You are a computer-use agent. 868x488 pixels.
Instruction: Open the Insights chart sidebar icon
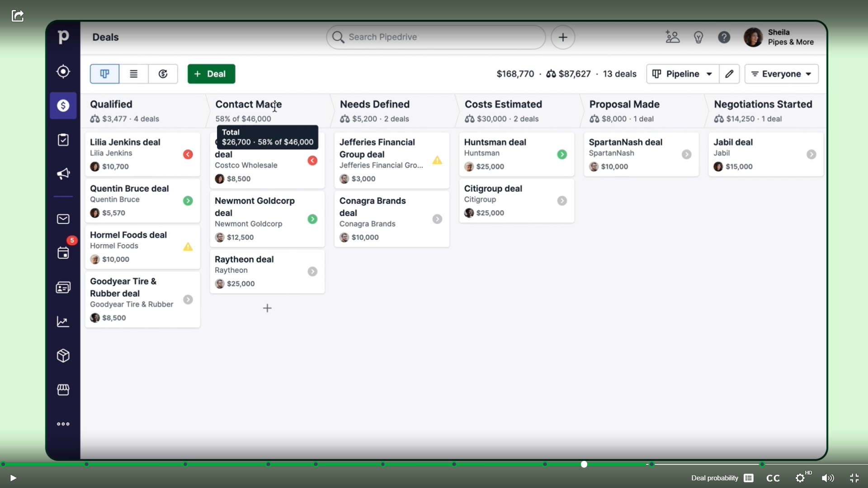(63, 322)
